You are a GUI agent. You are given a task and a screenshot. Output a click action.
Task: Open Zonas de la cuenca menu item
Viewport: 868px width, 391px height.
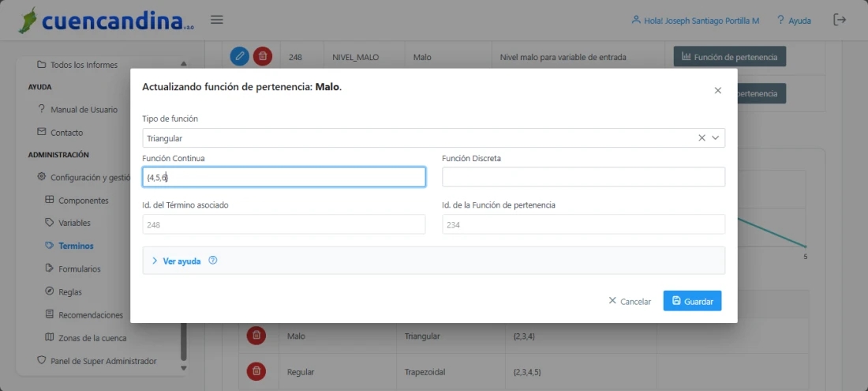tap(91, 338)
